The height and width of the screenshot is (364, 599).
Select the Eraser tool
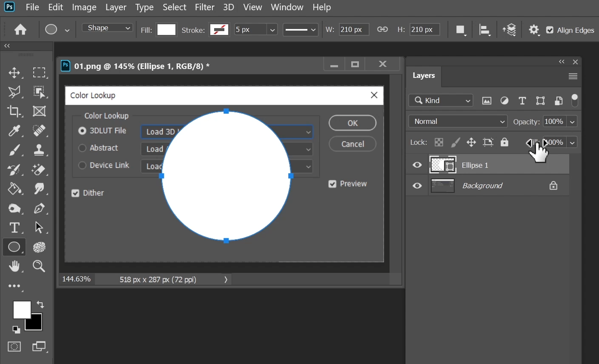tap(39, 170)
